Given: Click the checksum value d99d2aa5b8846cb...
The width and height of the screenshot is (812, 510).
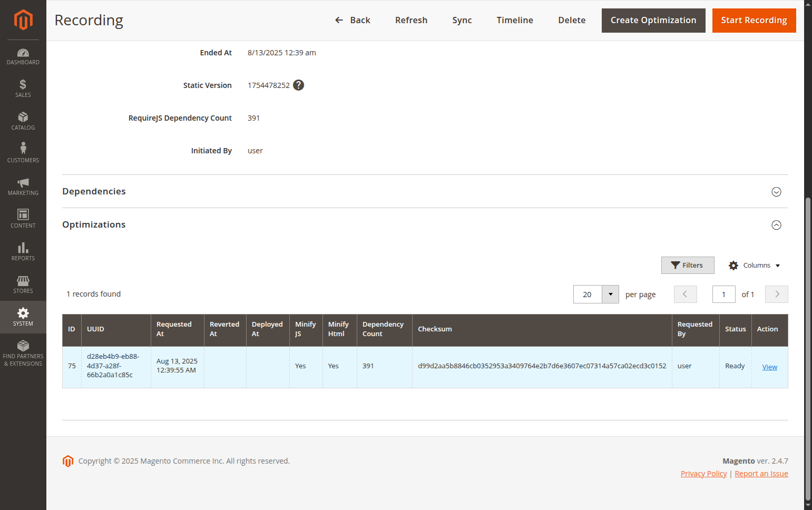Looking at the screenshot, I should click(x=542, y=366).
